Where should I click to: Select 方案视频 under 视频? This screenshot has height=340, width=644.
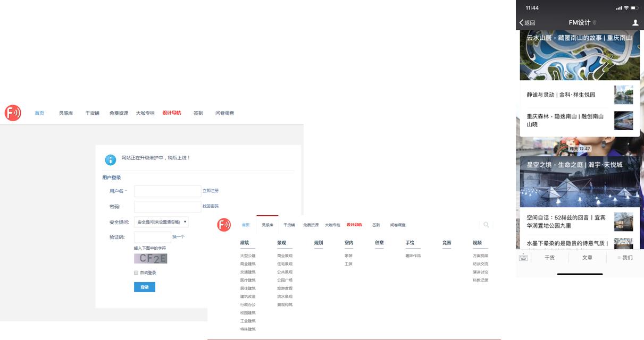[480, 256]
